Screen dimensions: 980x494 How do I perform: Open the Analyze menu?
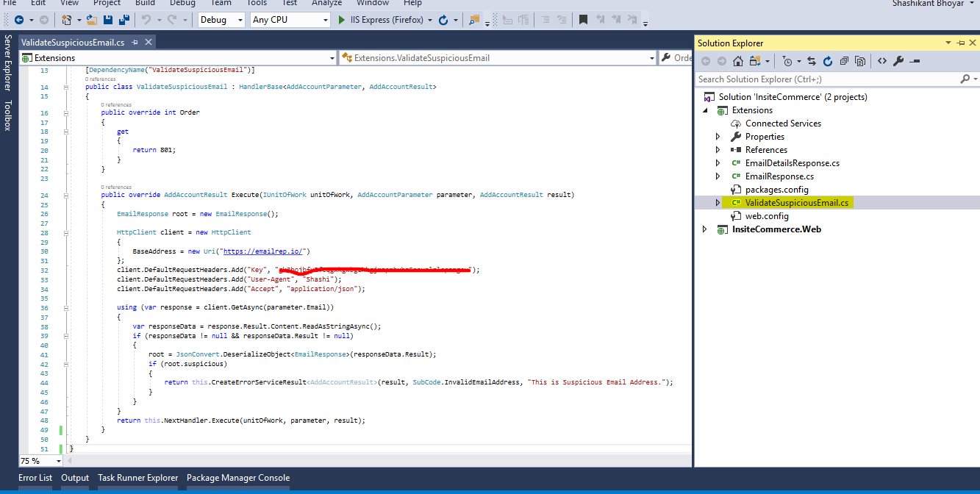(326, 4)
